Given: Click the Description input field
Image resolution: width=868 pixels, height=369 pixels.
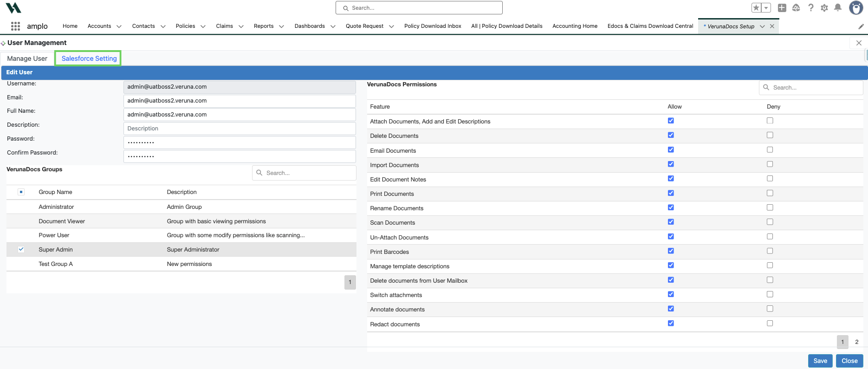Looking at the screenshot, I should click(x=240, y=129).
